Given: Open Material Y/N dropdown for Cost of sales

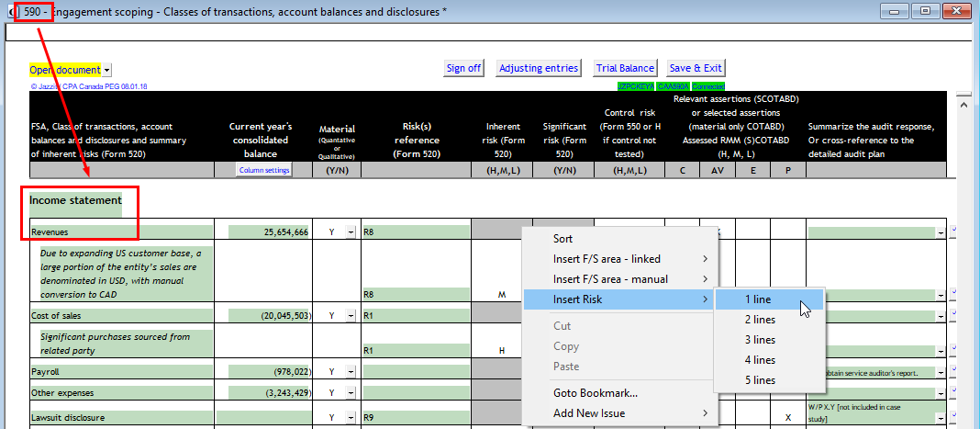Looking at the screenshot, I should click(351, 316).
